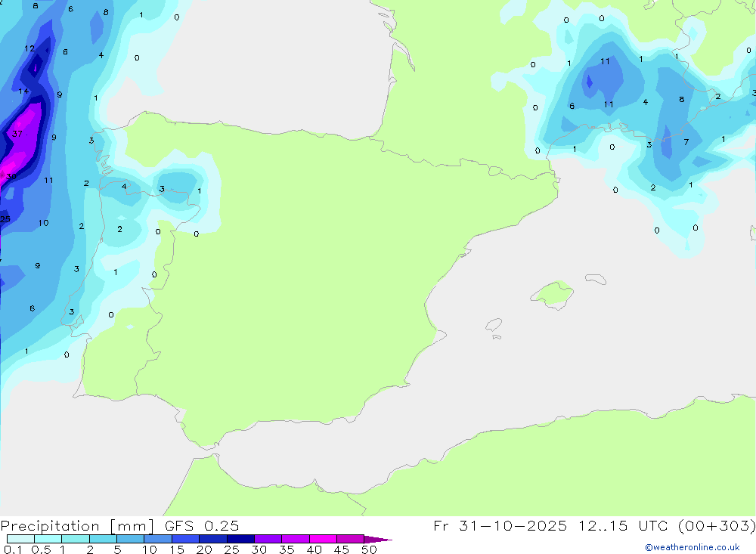Choose the 15–20 mm blue legend swatch

point(186,539)
